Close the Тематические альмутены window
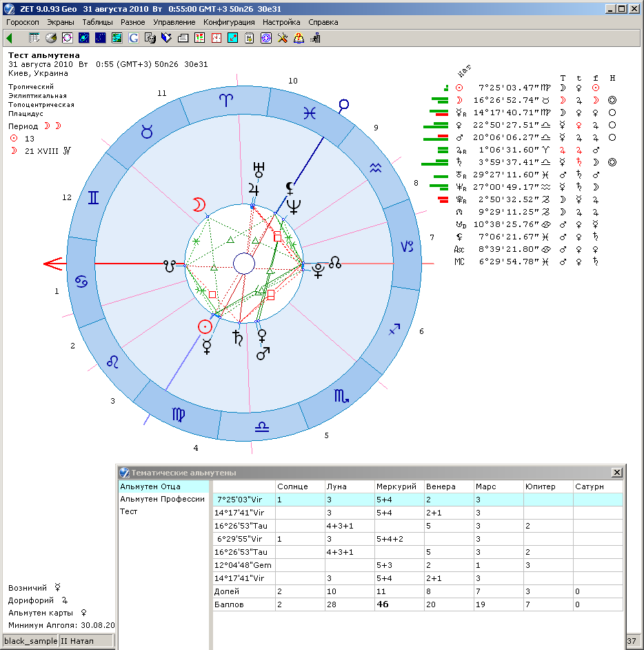The height and width of the screenshot is (650, 644). (616, 473)
